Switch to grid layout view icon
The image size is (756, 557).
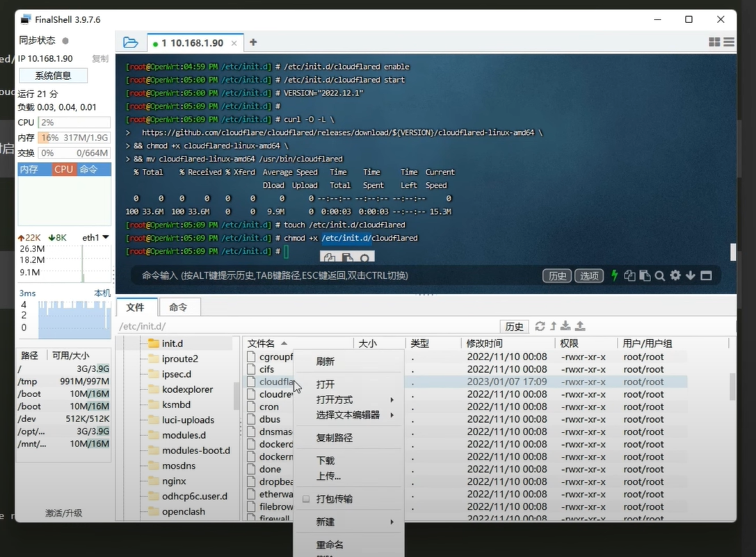pos(714,42)
